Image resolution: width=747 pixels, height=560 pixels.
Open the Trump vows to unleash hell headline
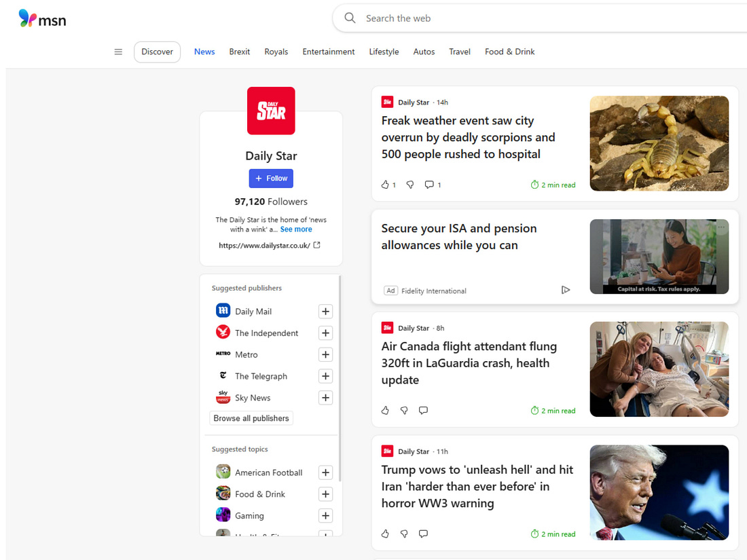(477, 486)
